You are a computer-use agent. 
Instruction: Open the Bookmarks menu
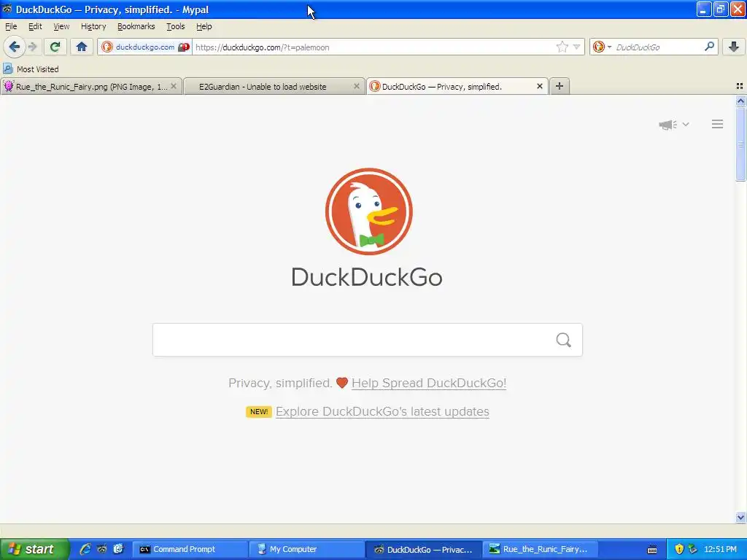pos(136,26)
